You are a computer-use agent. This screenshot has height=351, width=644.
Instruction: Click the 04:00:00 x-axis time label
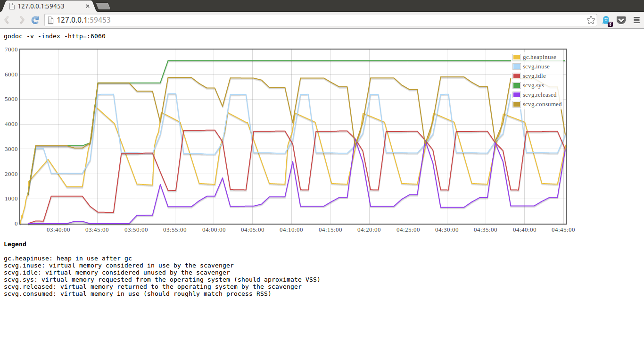(214, 230)
